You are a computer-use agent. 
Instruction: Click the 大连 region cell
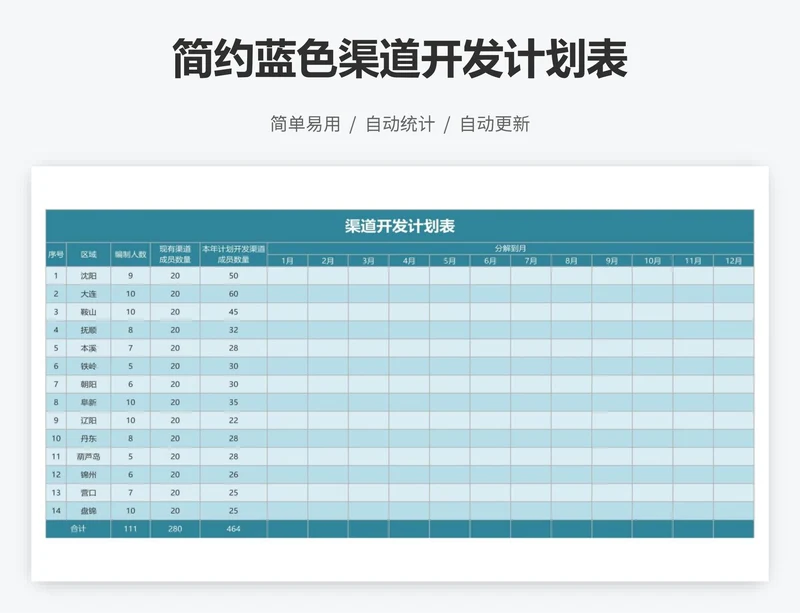(88, 294)
